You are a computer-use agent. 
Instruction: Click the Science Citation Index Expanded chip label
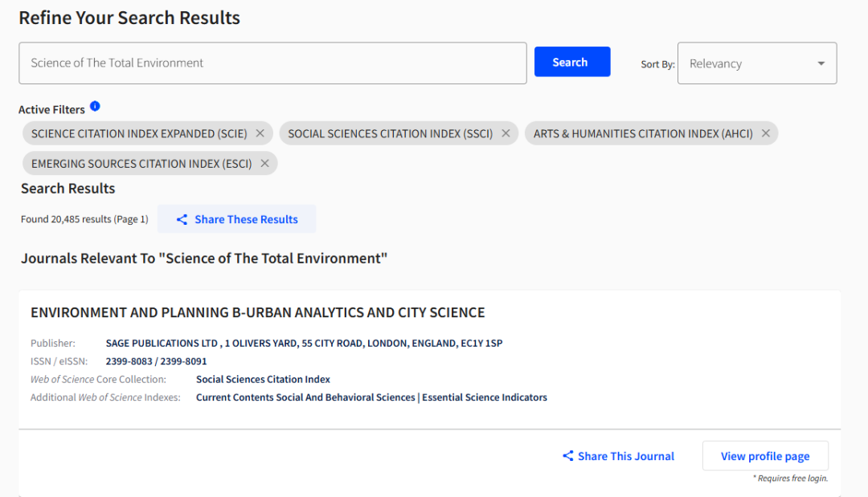139,134
